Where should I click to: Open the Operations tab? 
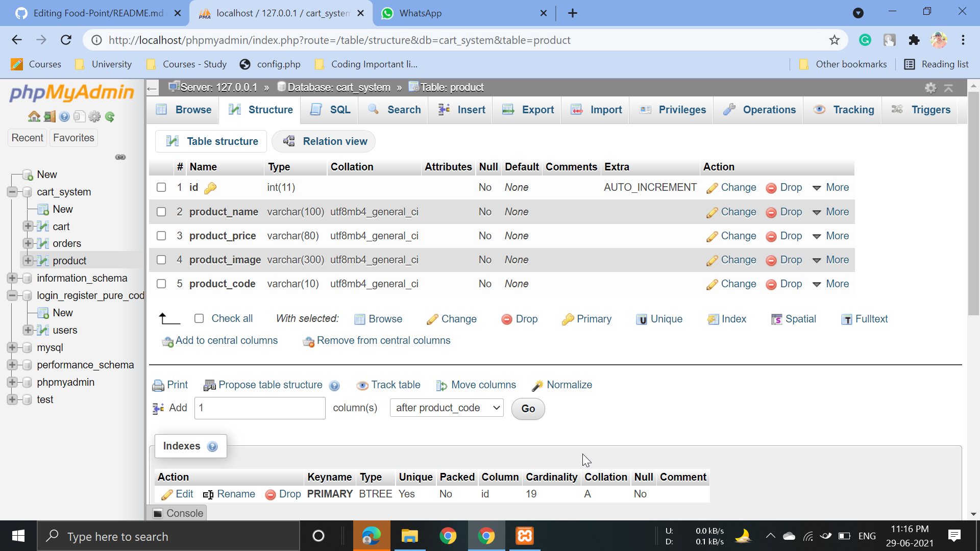759,110
